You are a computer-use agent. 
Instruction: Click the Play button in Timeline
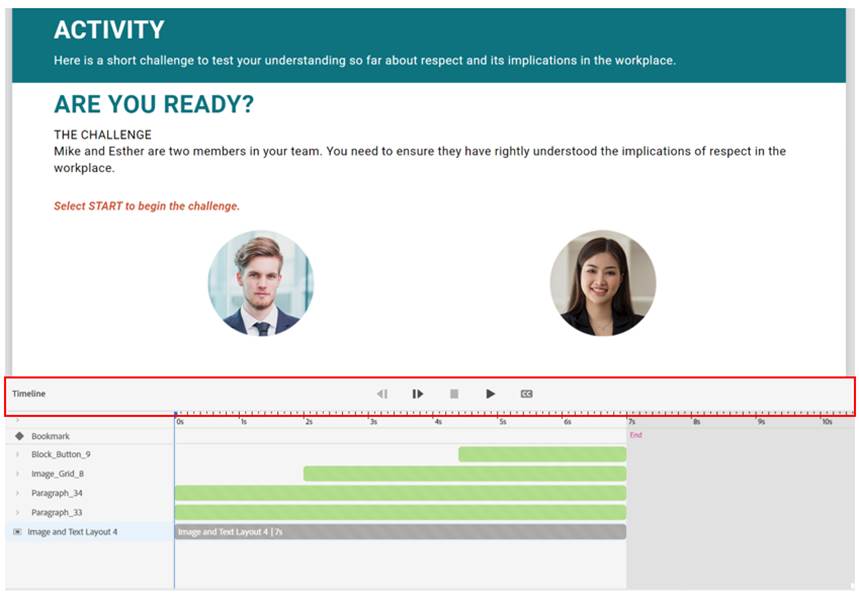click(x=490, y=394)
